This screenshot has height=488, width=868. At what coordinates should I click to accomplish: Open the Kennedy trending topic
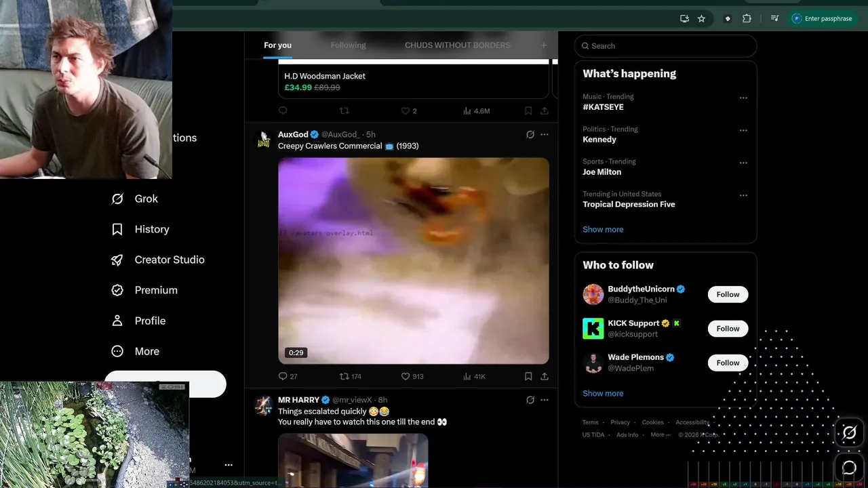[x=599, y=140]
